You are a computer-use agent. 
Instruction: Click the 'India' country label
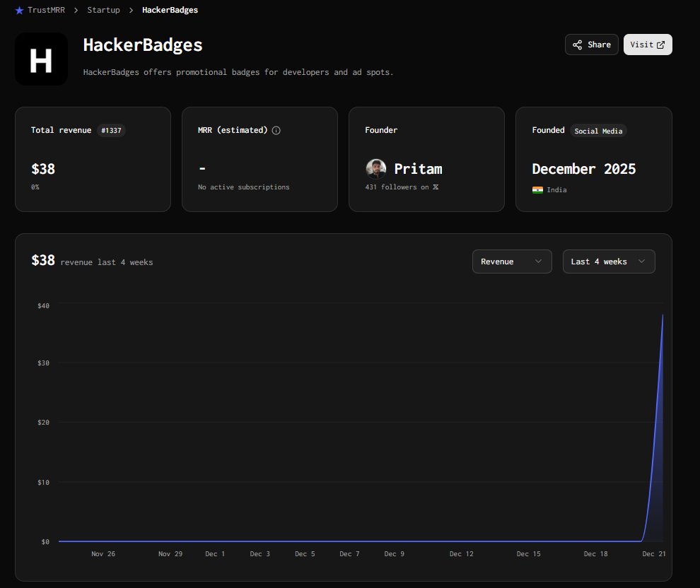pyautogui.click(x=556, y=190)
